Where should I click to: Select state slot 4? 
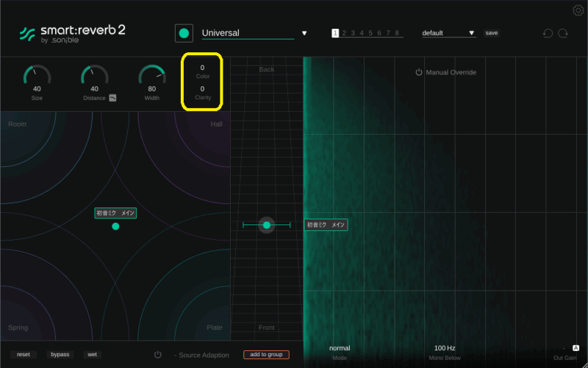point(362,33)
